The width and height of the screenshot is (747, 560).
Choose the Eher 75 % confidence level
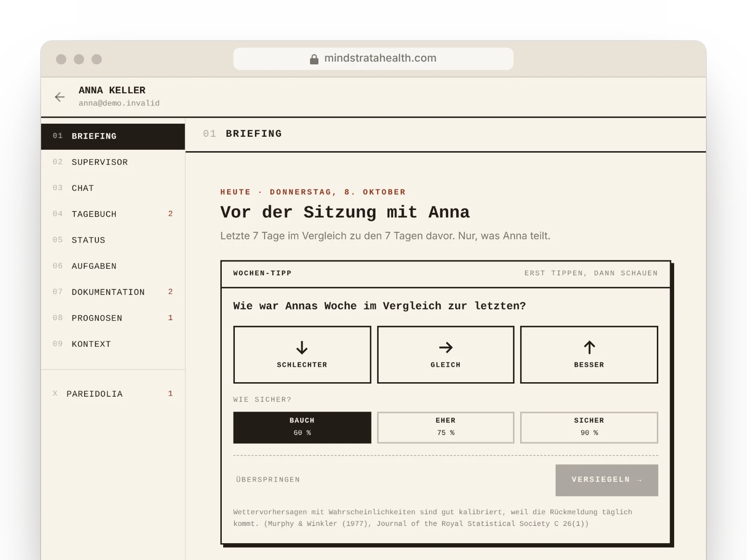[445, 427]
